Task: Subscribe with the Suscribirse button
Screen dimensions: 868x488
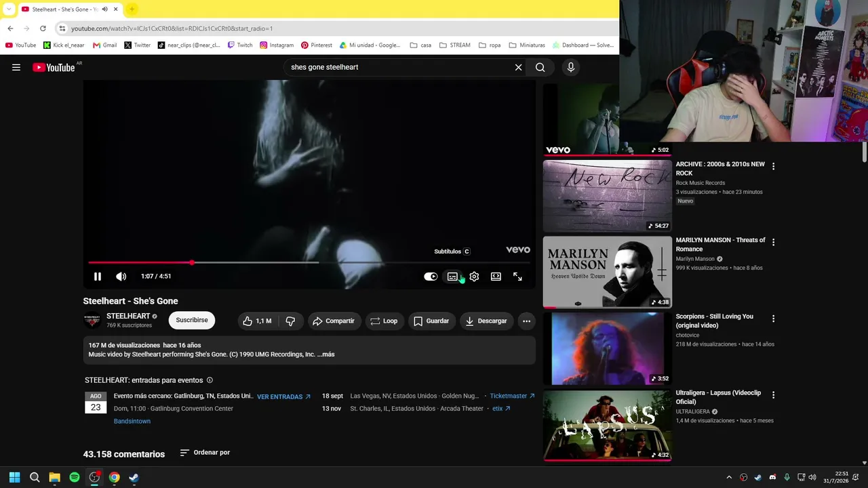Action: pyautogui.click(x=192, y=321)
